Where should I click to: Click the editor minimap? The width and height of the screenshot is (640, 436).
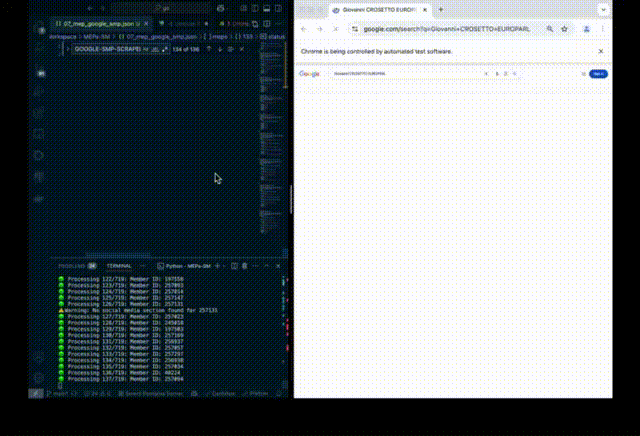click(x=271, y=137)
